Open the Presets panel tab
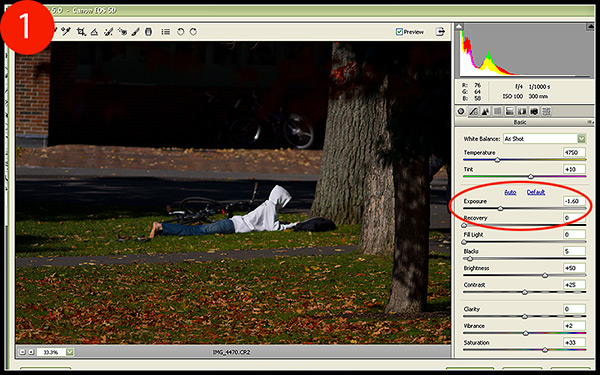This screenshot has height=375, width=600. pyautogui.click(x=546, y=111)
